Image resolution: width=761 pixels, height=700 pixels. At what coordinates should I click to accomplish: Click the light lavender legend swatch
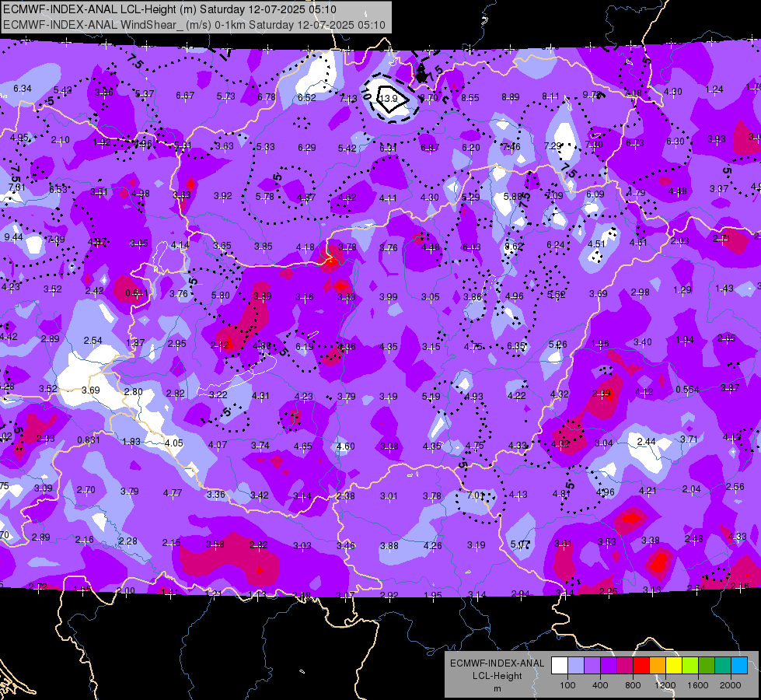576,666
